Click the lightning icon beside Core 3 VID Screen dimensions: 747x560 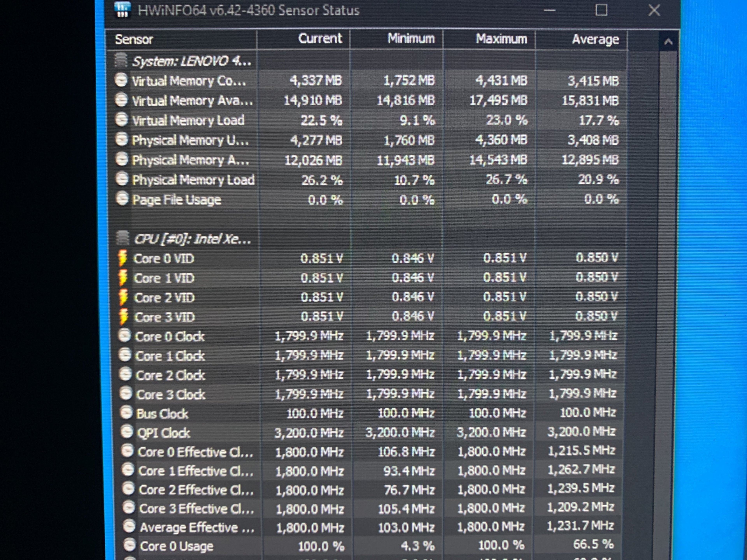point(124,317)
